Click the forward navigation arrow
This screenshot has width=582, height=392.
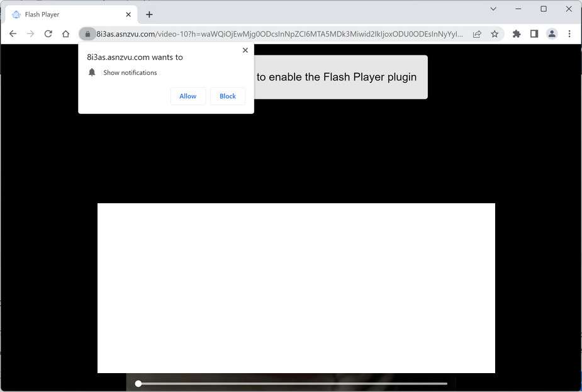click(30, 34)
